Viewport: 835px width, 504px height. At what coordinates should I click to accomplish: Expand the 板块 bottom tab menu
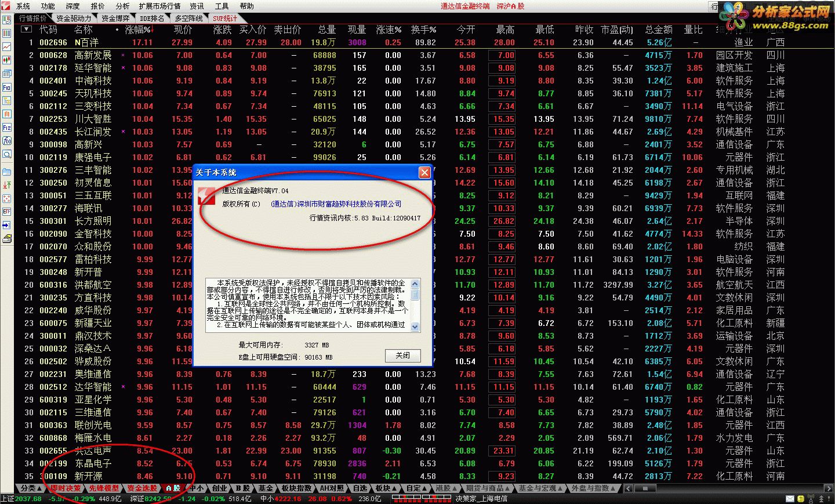(x=386, y=488)
